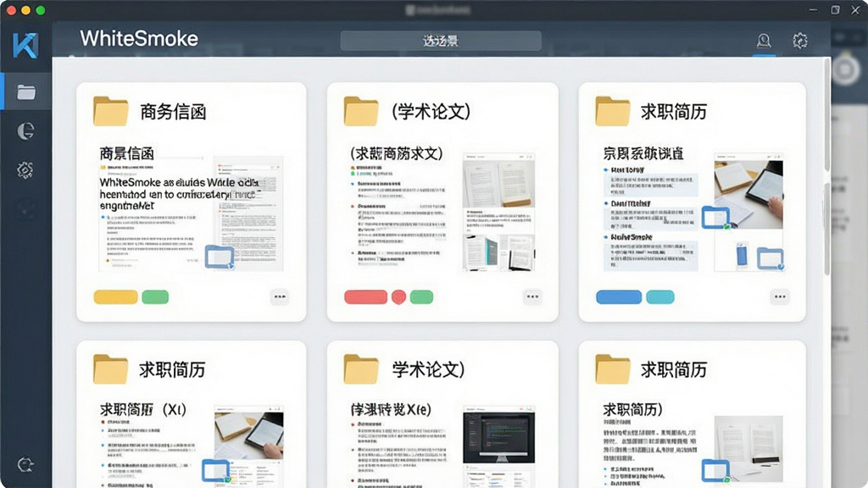Click the folder icon of the 求职简历 (XI) card
This screenshot has height=488, width=868.
tap(111, 369)
